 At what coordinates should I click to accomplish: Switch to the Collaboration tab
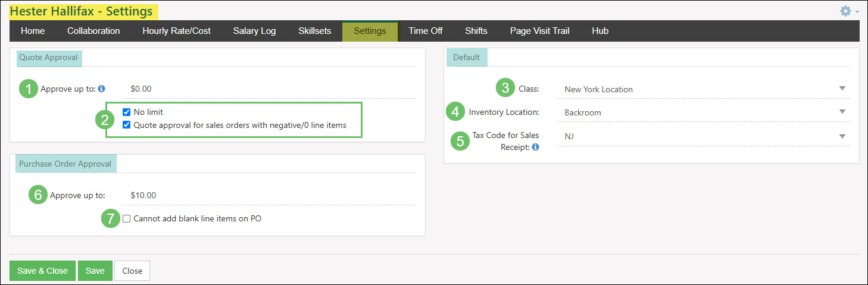(93, 31)
